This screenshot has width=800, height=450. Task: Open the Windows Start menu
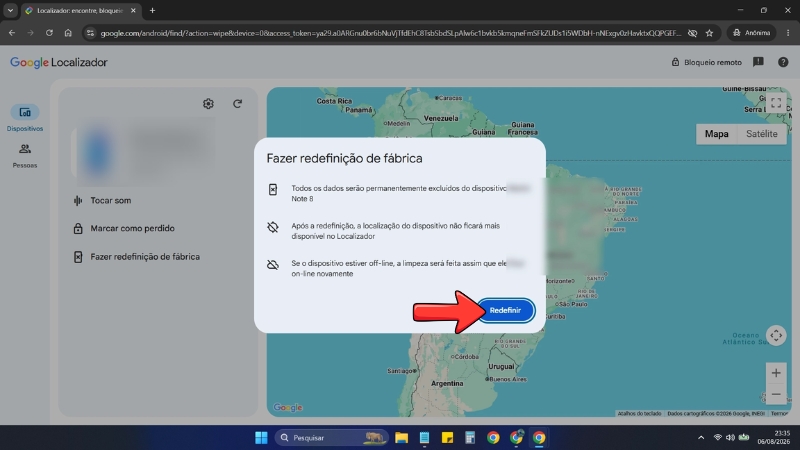[x=261, y=438]
